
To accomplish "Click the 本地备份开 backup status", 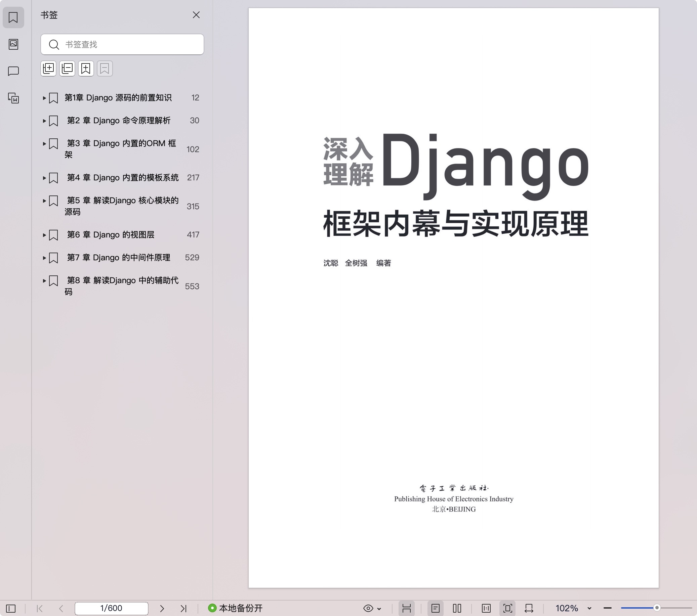I will tap(235, 608).
